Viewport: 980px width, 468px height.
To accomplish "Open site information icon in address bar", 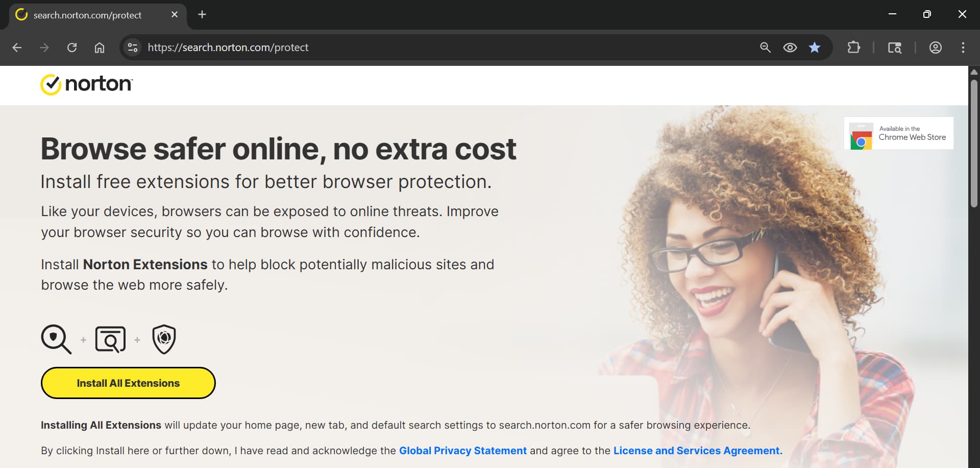I will [x=133, y=48].
